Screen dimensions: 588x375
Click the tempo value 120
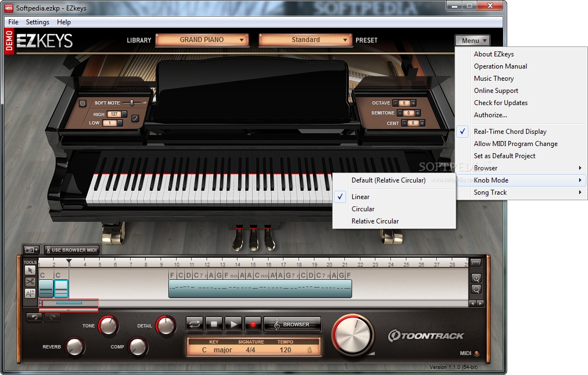tap(285, 350)
